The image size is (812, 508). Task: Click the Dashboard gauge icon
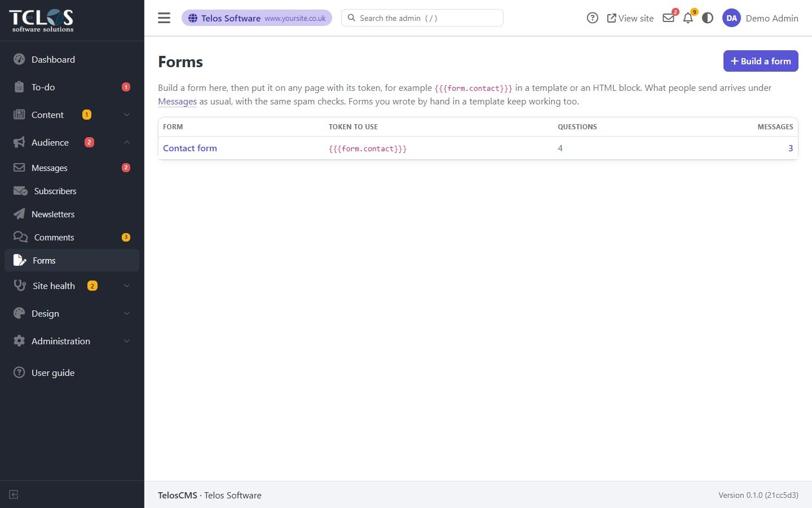coord(19,59)
